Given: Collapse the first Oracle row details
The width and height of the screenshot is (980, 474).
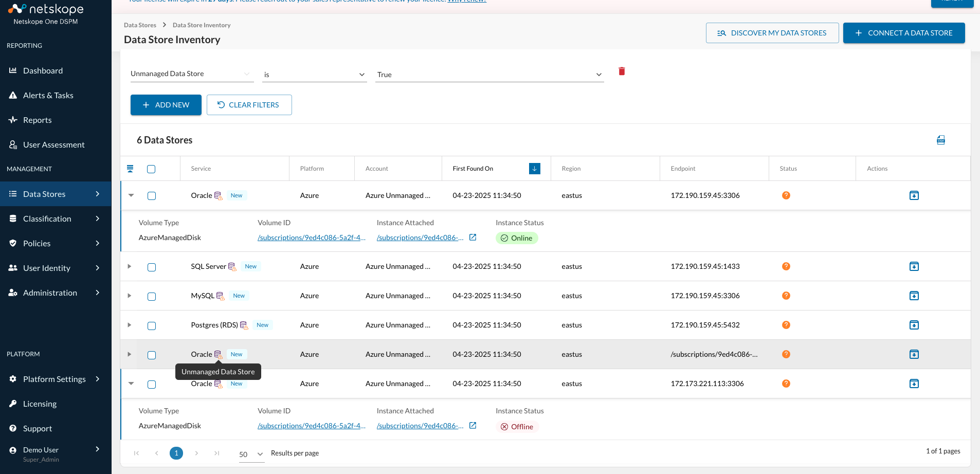Looking at the screenshot, I should [x=131, y=195].
